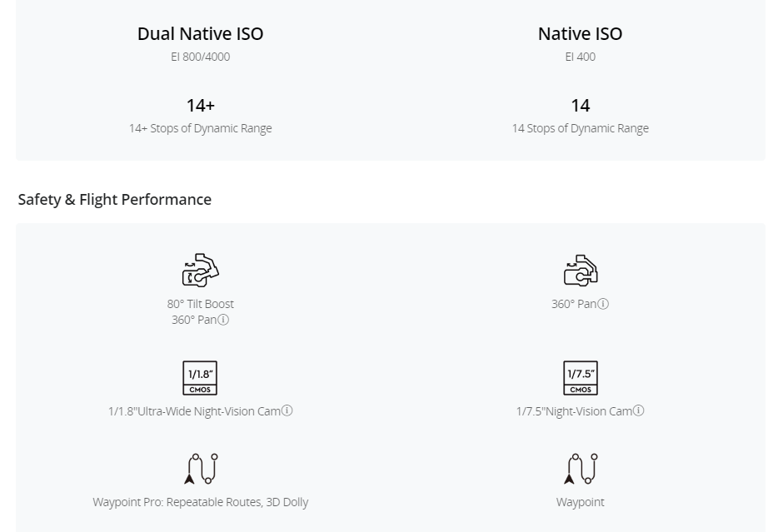
Task: Click the 1/1.8" CMOS sensor icon
Action: [200, 378]
